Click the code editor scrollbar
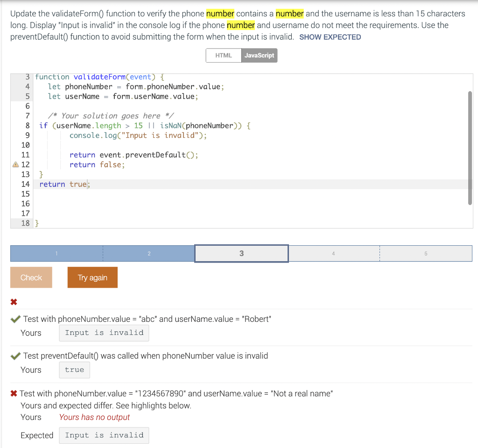Image resolution: width=478 pixels, height=448 pixels. 469,149
